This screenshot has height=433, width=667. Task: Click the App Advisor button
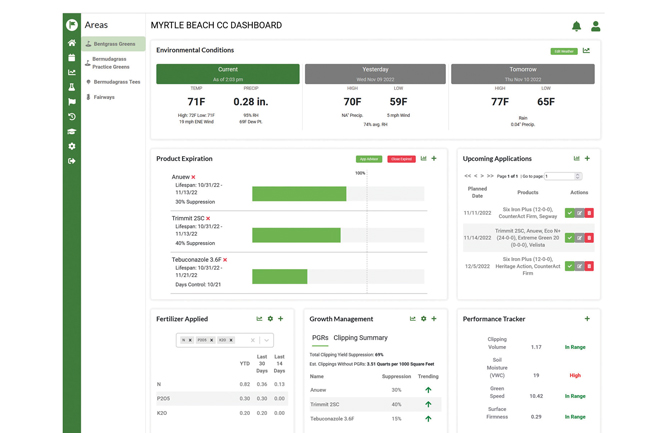pos(369,159)
